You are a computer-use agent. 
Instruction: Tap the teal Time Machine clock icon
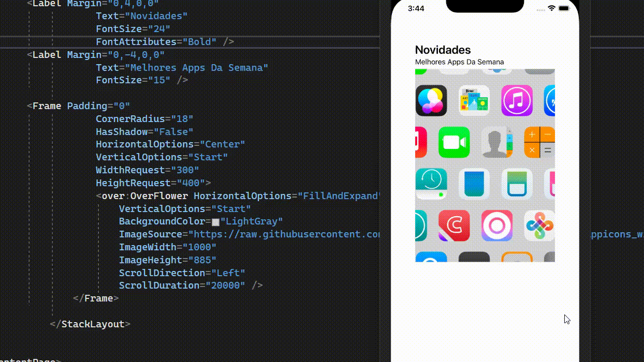[431, 184]
